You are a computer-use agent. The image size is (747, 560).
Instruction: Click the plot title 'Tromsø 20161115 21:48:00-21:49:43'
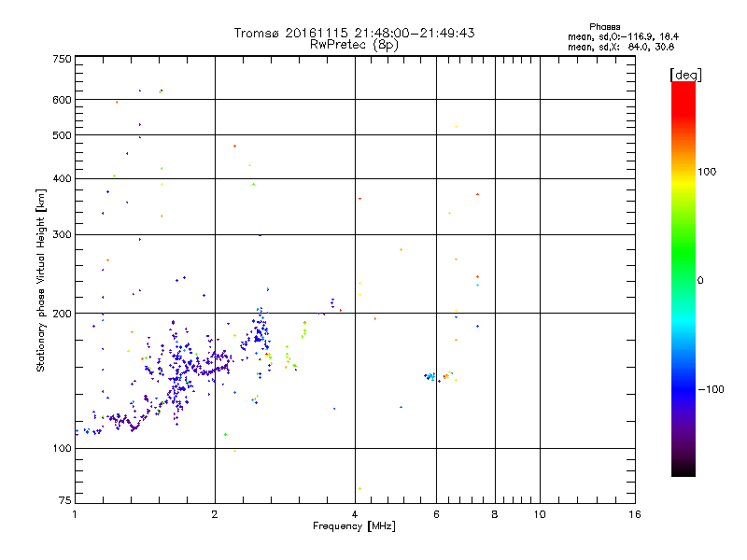tap(354, 33)
